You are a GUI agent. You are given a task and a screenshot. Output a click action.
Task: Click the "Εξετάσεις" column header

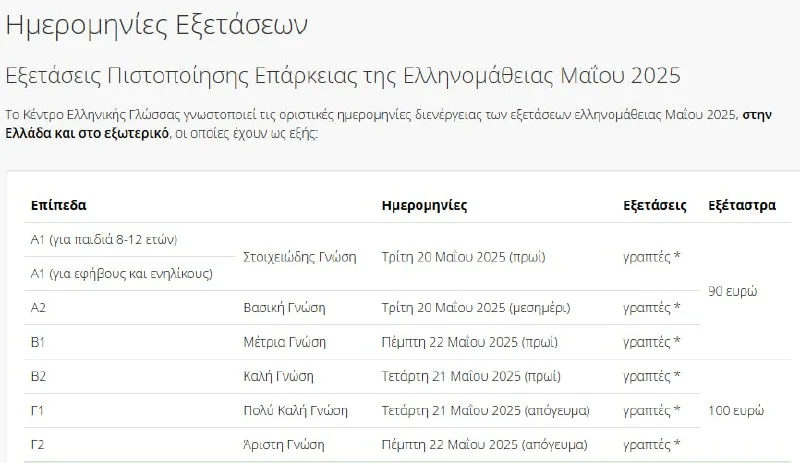click(x=654, y=205)
